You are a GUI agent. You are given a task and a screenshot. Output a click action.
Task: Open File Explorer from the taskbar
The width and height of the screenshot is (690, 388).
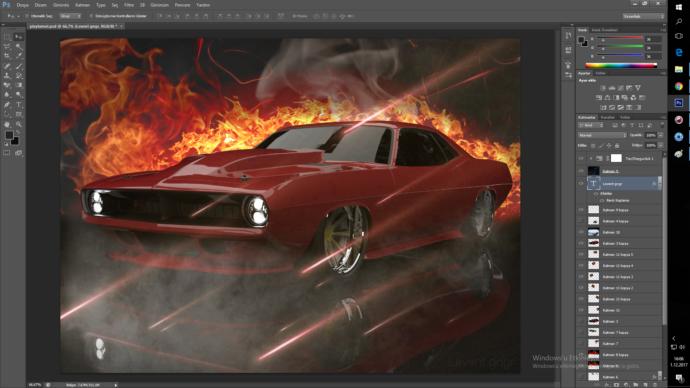pyautogui.click(x=679, y=69)
